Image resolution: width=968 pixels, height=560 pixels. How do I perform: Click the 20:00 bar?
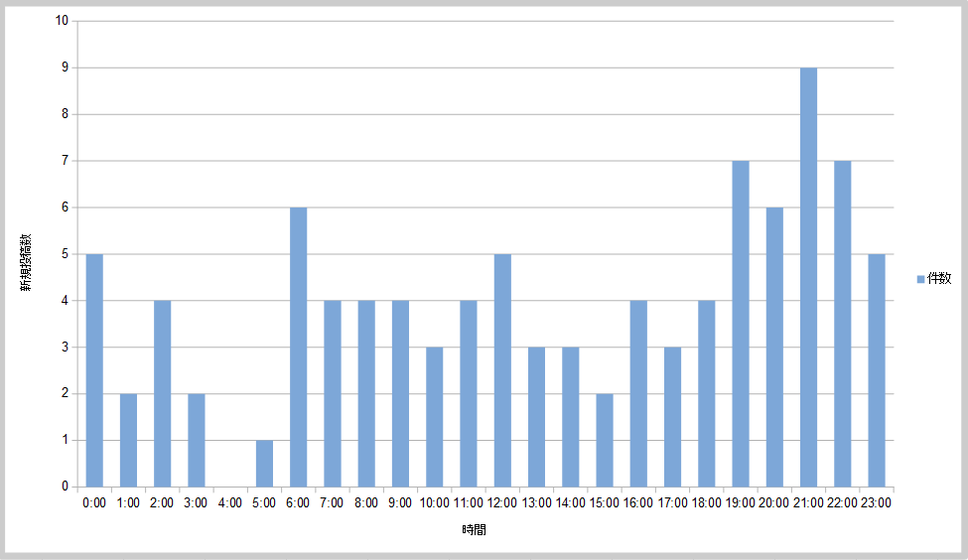[x=774, y=348]
